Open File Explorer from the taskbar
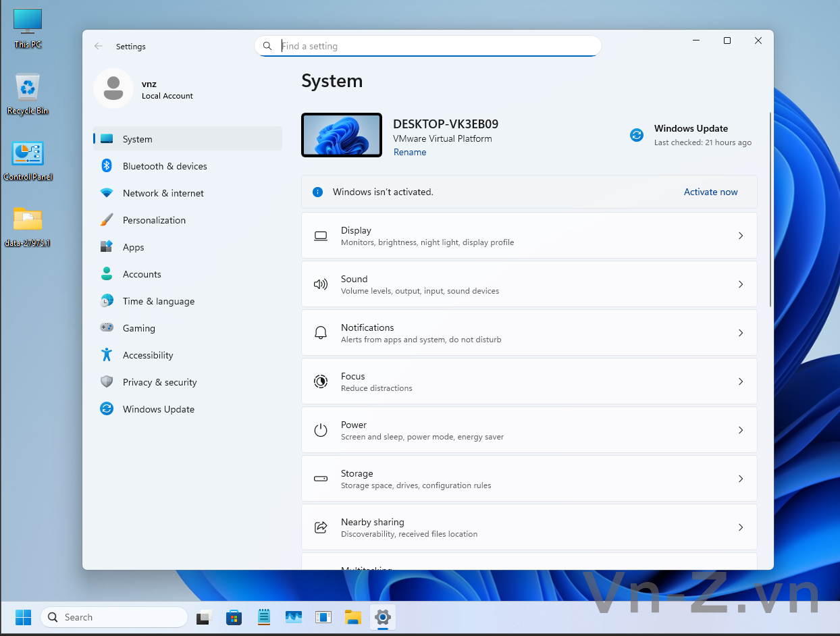The width and height of the screenshot is (840, 636). tap(353, 617)
